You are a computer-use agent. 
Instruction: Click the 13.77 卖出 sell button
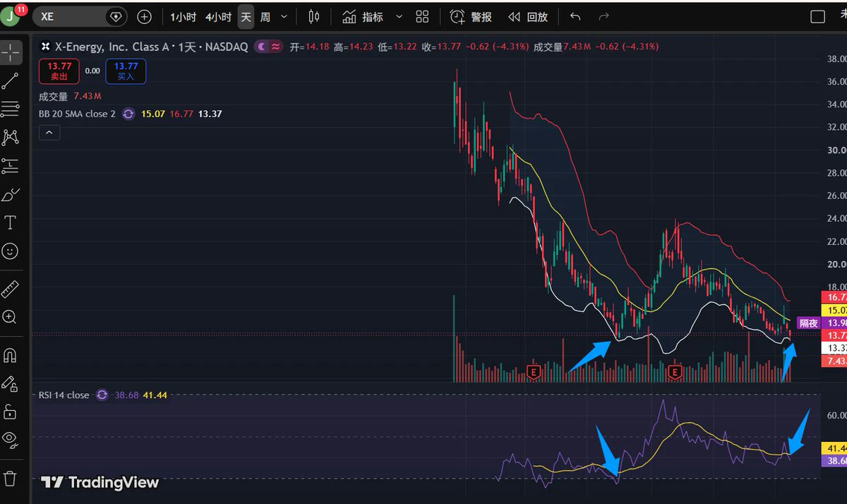coord(59,71)
